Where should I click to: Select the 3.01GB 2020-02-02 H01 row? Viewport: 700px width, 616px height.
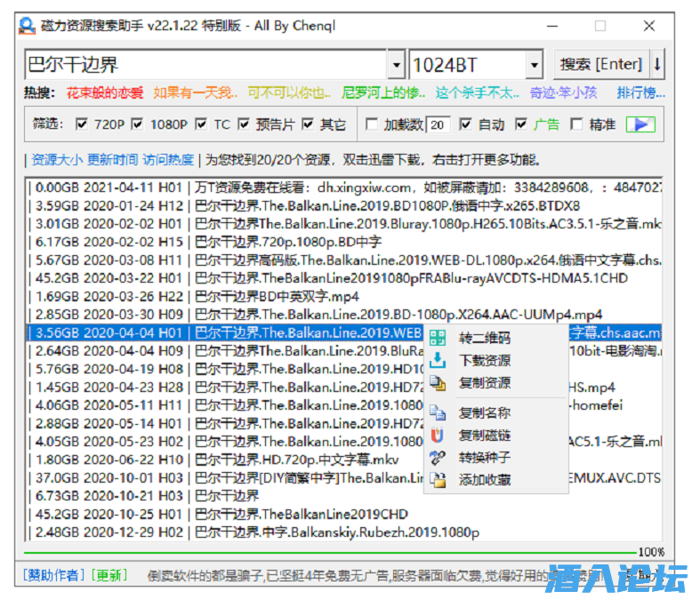343,223
